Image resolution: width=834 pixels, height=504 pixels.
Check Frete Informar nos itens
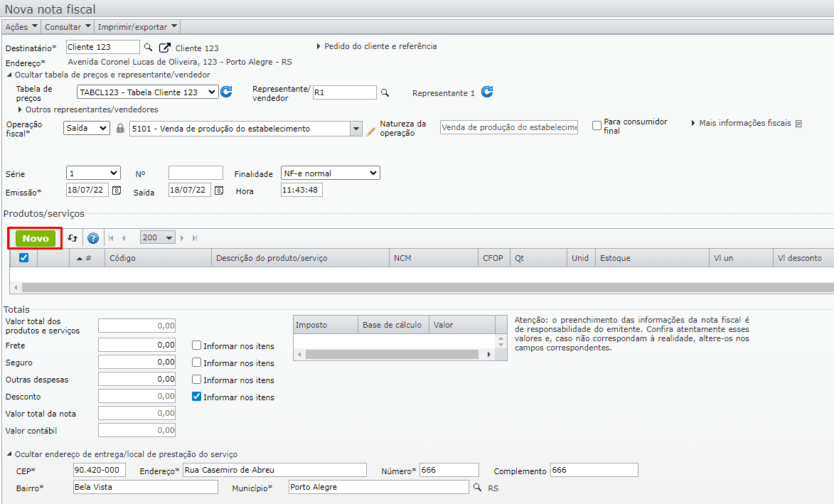point(196,345)
